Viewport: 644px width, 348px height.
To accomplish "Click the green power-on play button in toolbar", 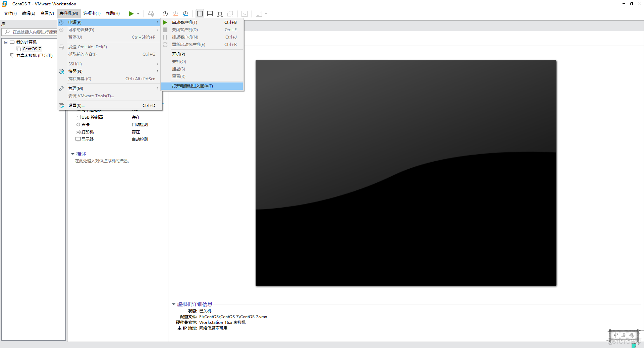I will pyautogui.click(x=131, y=14).
